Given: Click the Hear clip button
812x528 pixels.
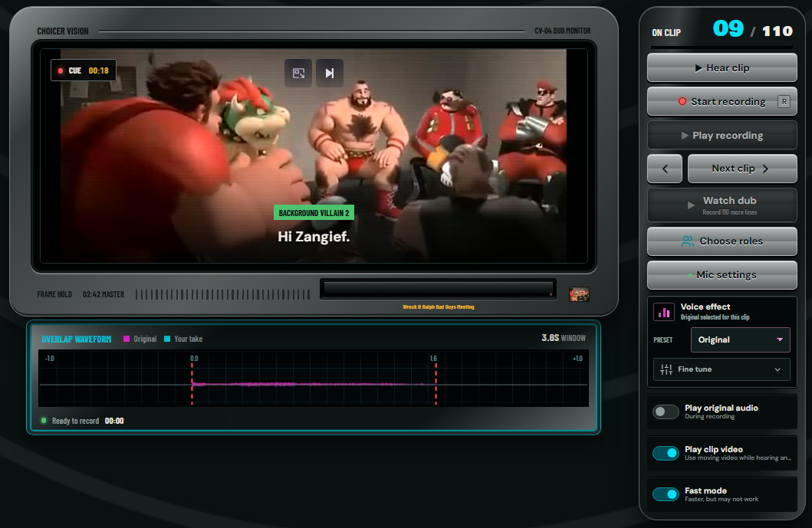Looking at the screenshot, I should (x=722, y=67).
